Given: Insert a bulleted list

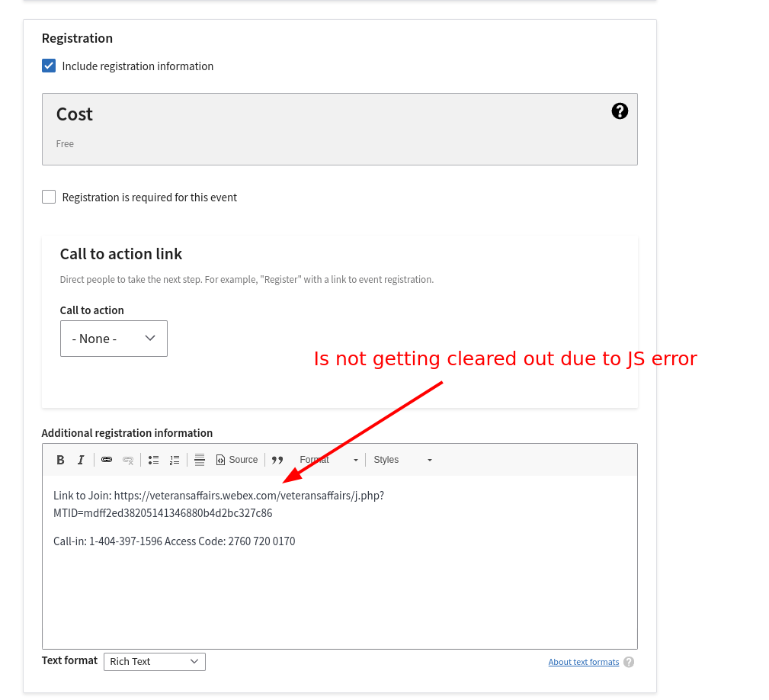Looking at the screenshot, I should pos(153,460).
